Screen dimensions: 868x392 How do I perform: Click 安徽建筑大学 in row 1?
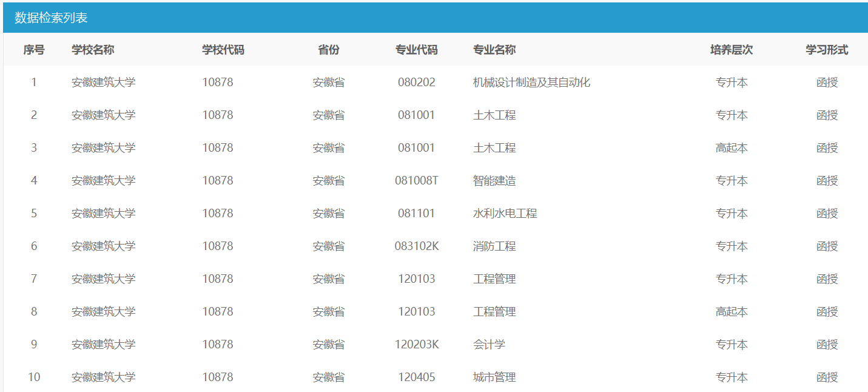click(103, 82)
